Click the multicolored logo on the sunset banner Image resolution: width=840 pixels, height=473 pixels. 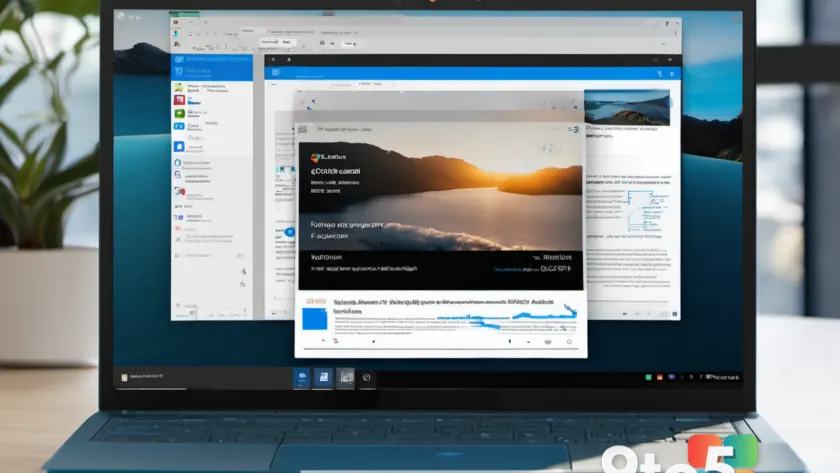tap(316, 157)
